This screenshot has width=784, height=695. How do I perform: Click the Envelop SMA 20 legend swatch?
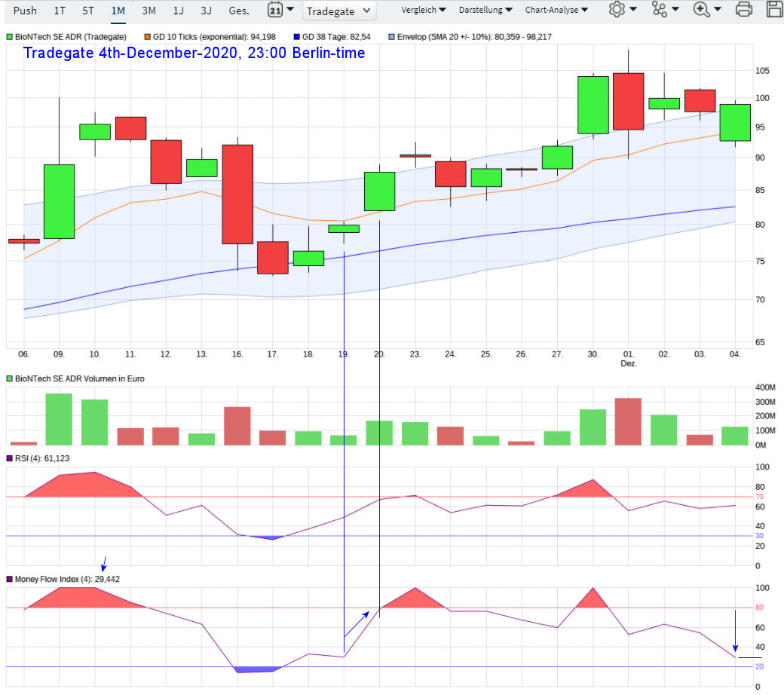[391, 37]
